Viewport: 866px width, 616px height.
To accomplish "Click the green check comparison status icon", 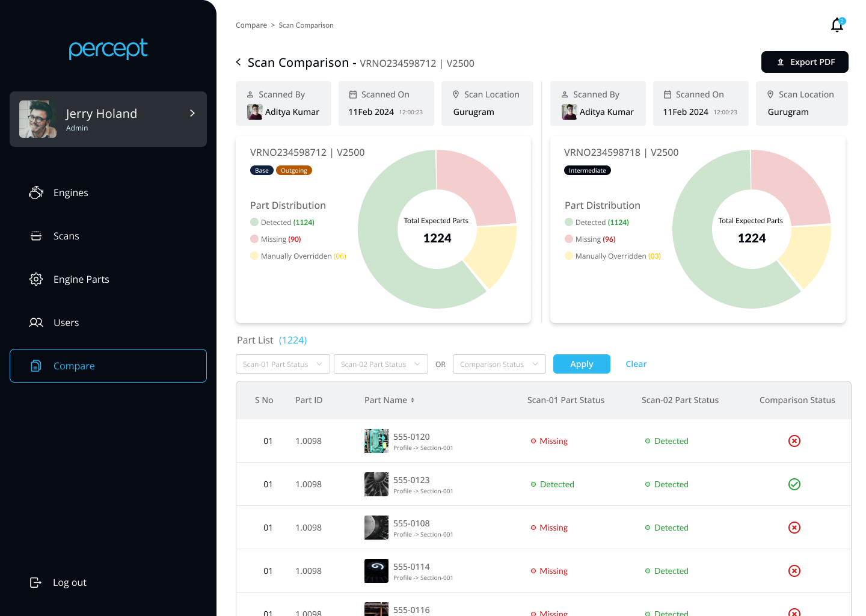I will (x=794, y=484).
